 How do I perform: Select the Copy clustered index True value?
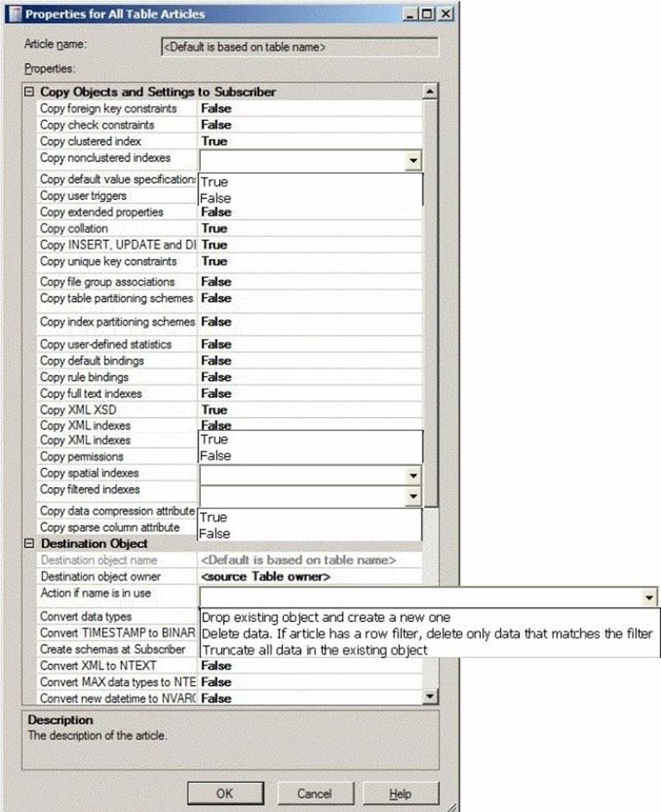pyautogui.click(x=214, y=142)
